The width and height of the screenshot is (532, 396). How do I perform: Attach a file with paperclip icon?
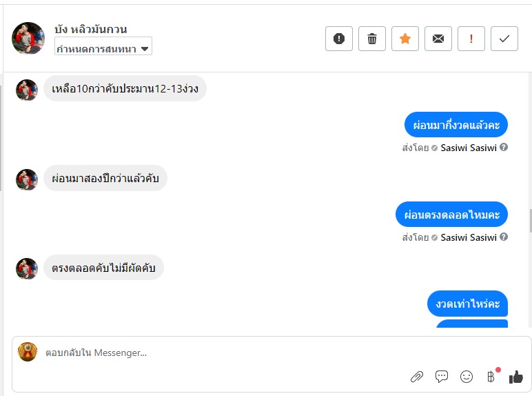(416, 377)
